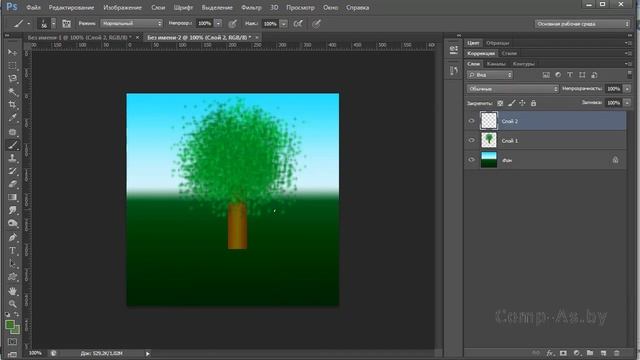Open layer Заливка fill arrow
The width and height of the screenshot is (640, 360).
[x=627, y=103]
